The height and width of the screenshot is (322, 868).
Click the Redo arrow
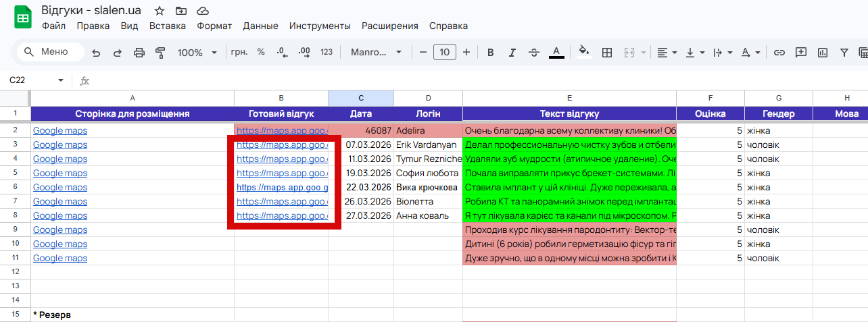[x=118, y=52]
